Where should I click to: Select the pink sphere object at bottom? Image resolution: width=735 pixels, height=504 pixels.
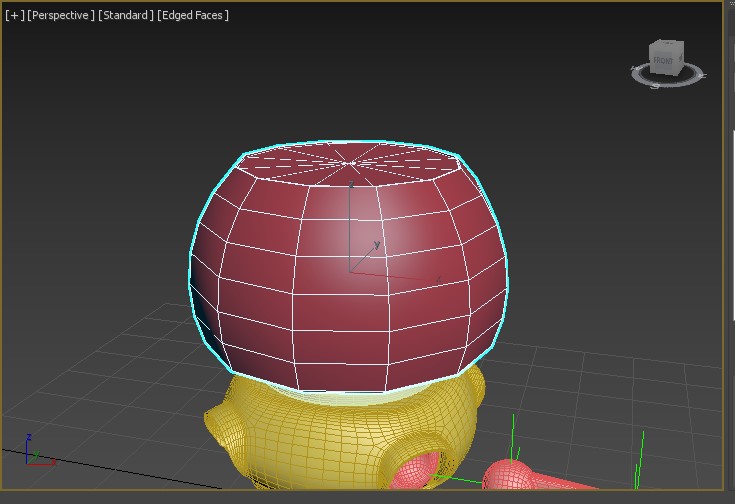coord(512,478)
